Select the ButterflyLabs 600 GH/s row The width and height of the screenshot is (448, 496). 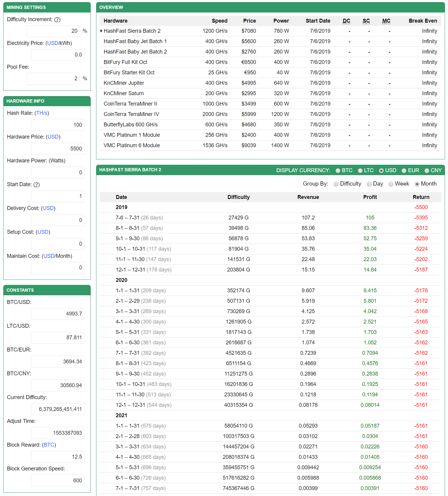coord(270,125)
